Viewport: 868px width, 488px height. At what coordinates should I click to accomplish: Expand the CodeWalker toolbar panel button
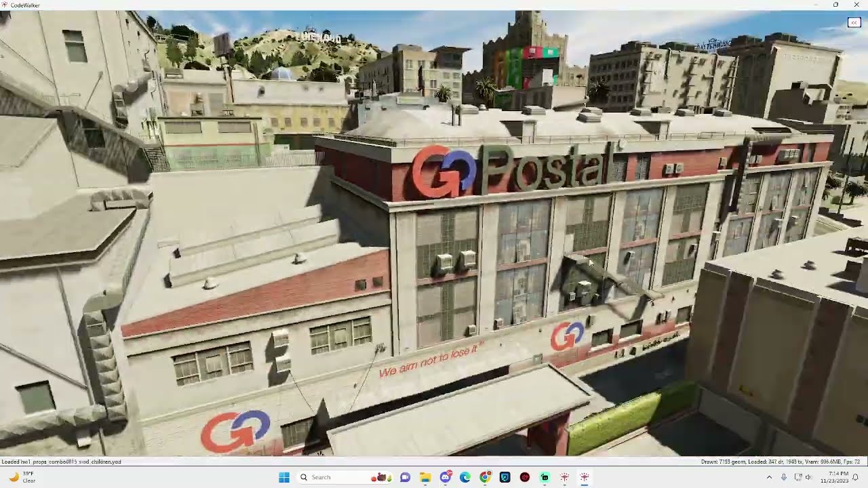coord(854,22)
